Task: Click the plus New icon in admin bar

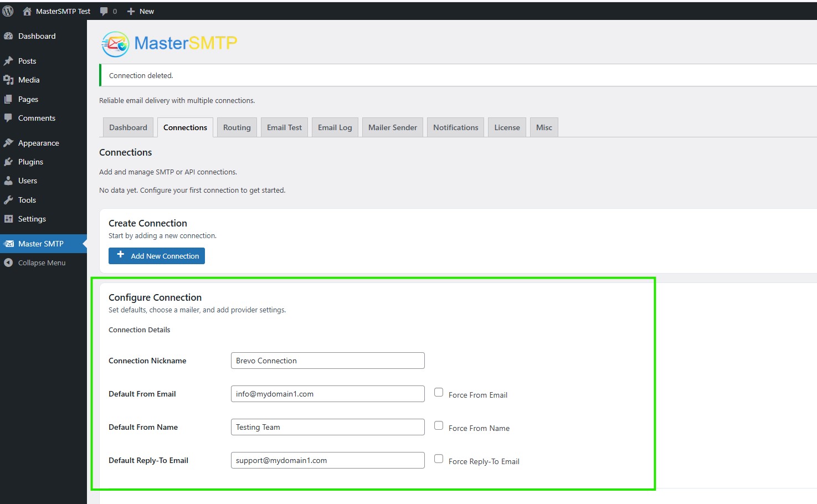Action: [x=131, y=11]
